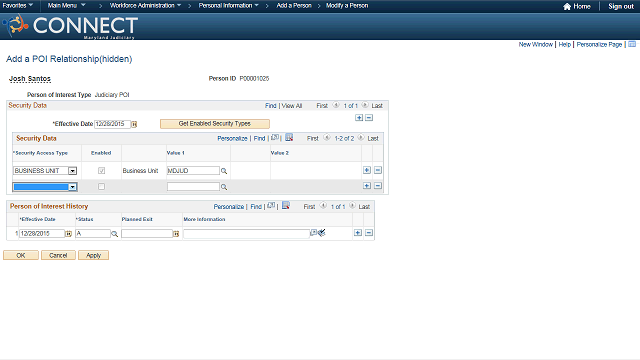Image resolution: width=640 pixels, height=360 pixels.
Task: Check Enabled box on blank security row
Action: [101, 187]
